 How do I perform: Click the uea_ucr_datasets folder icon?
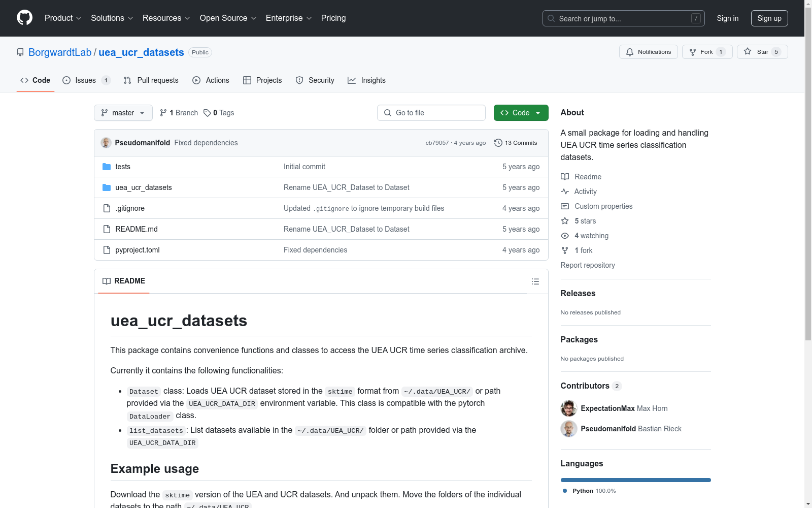click(x=107, y=187)
